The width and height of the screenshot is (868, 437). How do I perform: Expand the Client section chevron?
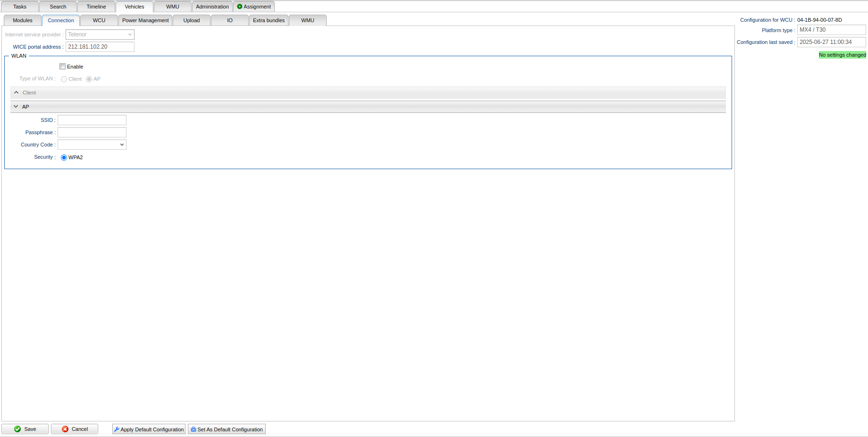tap(17, 93)
